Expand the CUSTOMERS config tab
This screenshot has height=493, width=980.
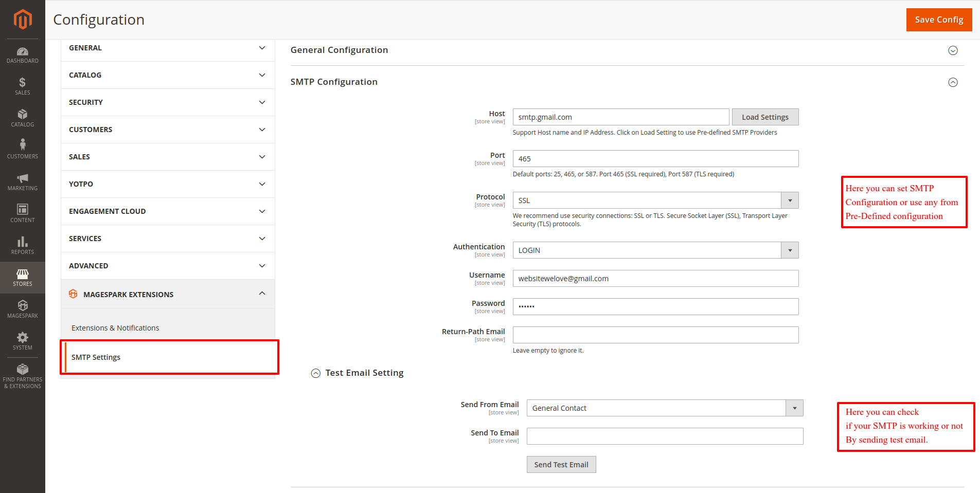point(168,130)
